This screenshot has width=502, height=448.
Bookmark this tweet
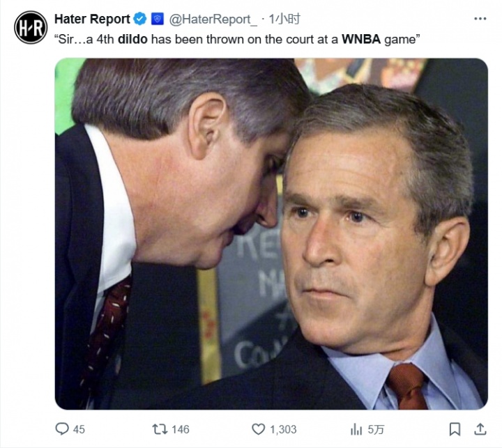455,428
